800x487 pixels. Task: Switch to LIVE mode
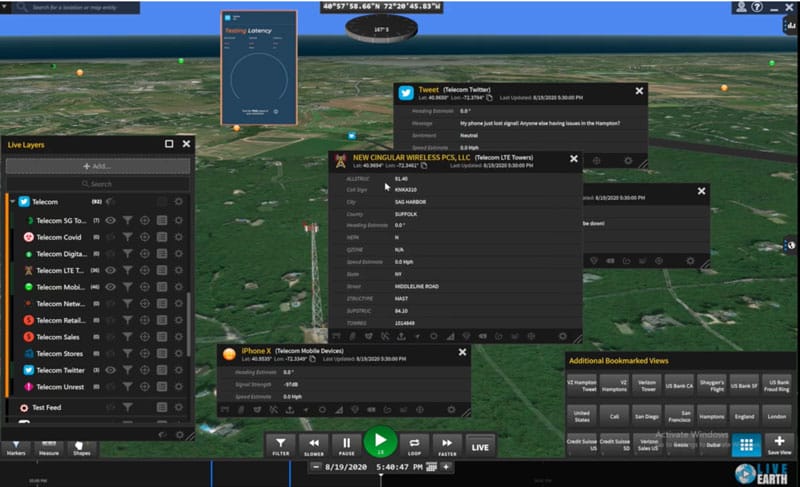click(x=480, y=447)
